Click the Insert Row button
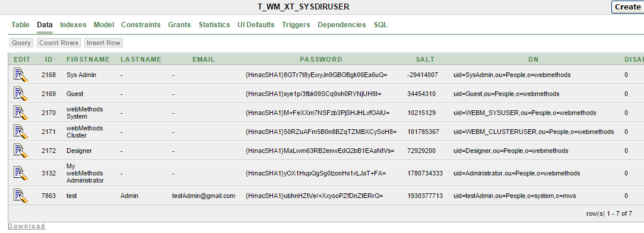This screenshot has height=233, width=644. pyautogui.click(x=103, y=43)
